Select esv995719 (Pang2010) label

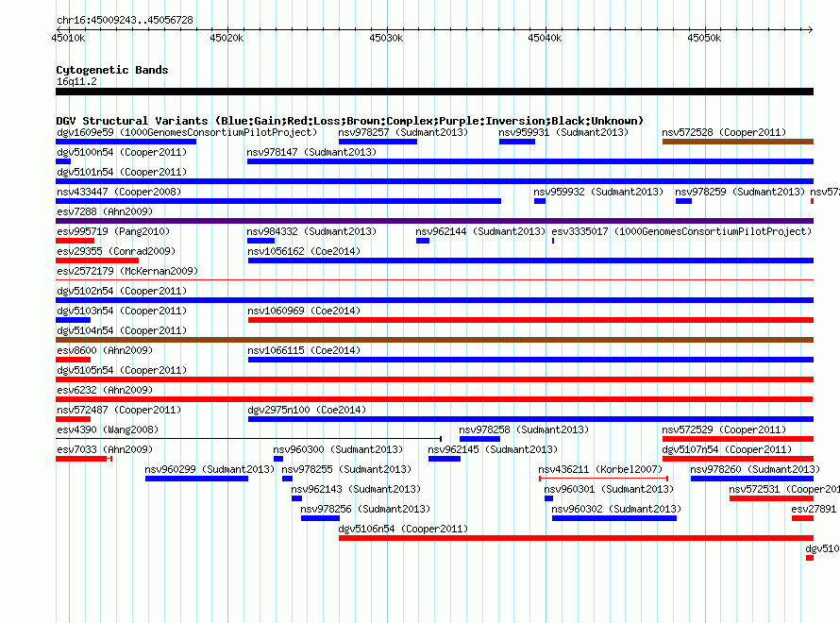pos(113,231)
